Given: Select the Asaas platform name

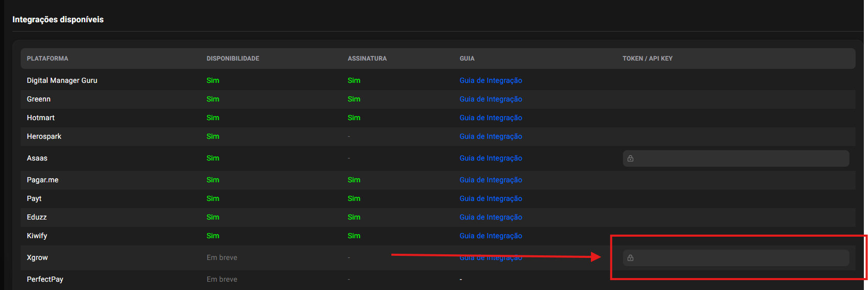Looking at the screenshot, I should pyautogui.click(x=37, y=158).
